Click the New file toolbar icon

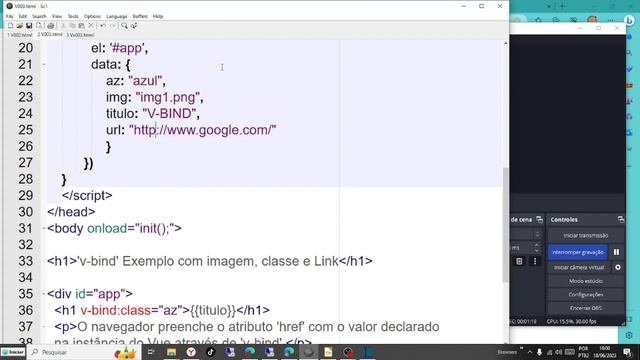tap(10, 26)
